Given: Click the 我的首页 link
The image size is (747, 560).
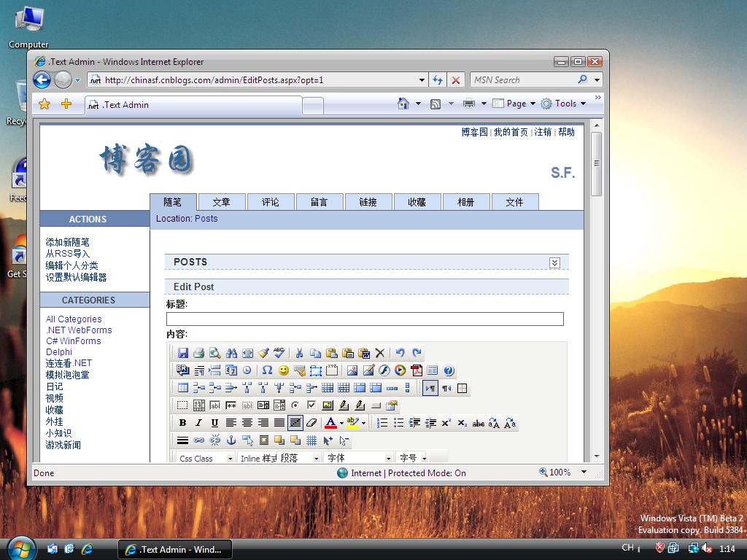Looking at the screenshot, I should pos(511,132).
